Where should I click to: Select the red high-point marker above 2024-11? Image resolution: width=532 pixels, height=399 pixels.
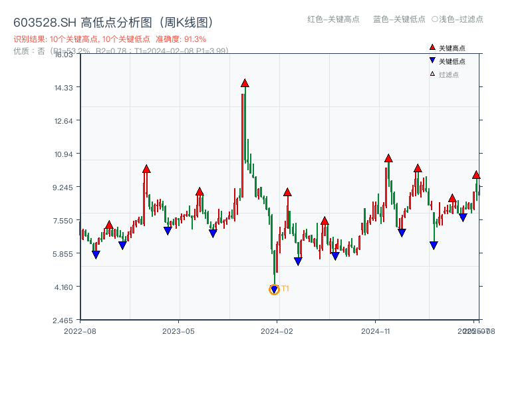point(388,159)
